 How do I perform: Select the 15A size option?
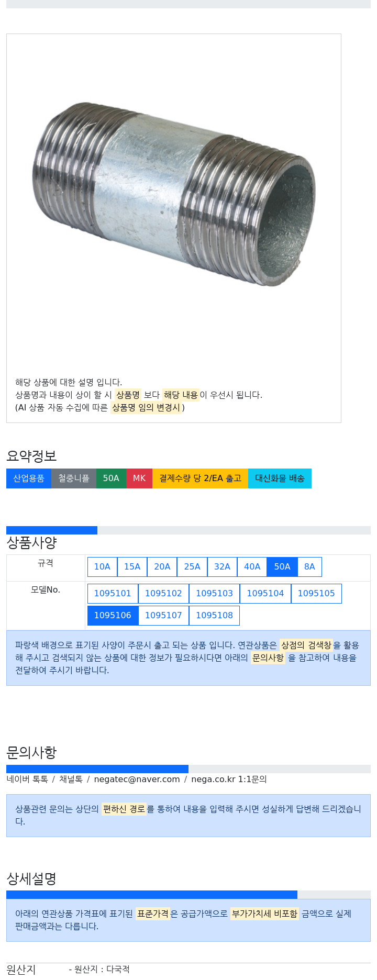132,567
